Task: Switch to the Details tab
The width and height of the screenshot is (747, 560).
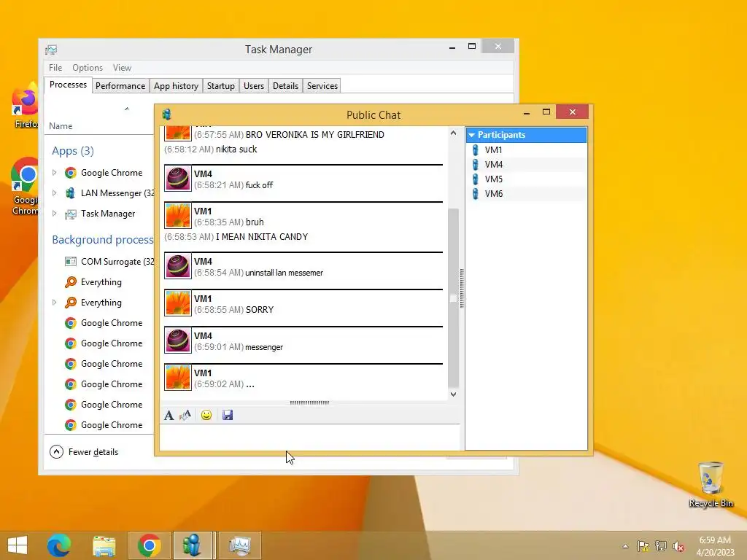Action: [x=285, y=86]
